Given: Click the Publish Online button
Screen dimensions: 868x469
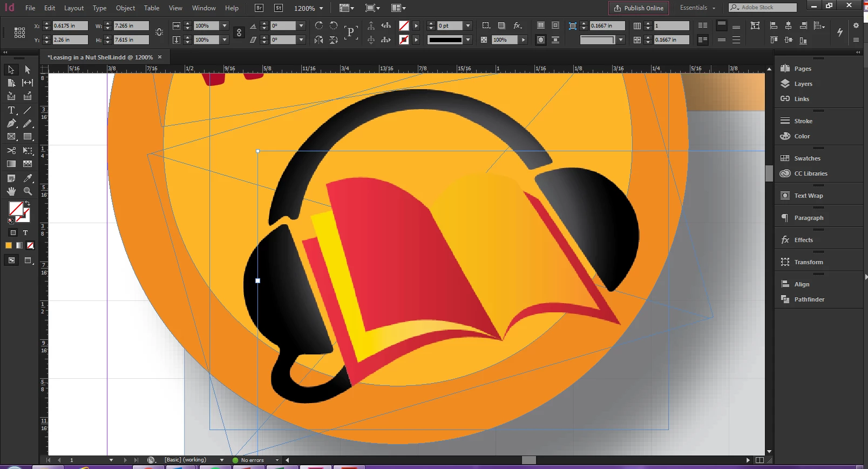Looking at the screenshot, I should (x=639, y=8).
